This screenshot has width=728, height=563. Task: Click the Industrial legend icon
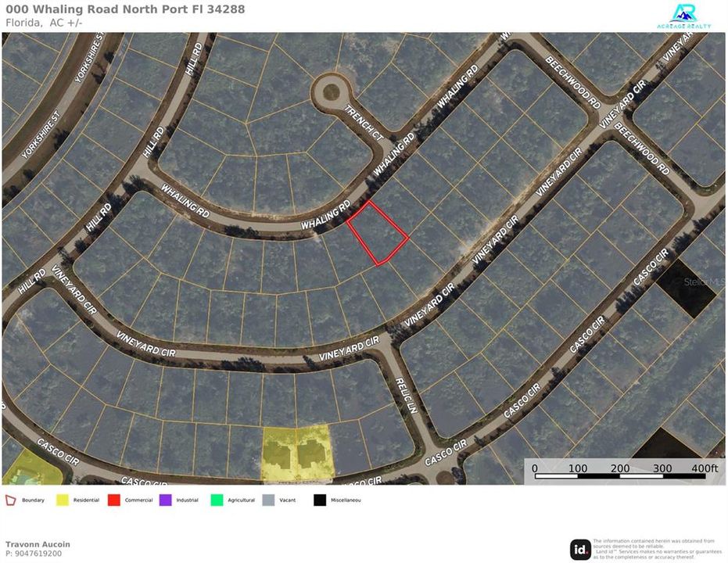[x=165, y=500]
